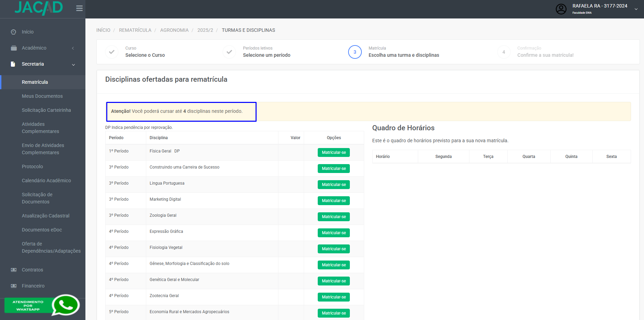
Task: Open Contratos in the sidebar
Action: (32, 270)
